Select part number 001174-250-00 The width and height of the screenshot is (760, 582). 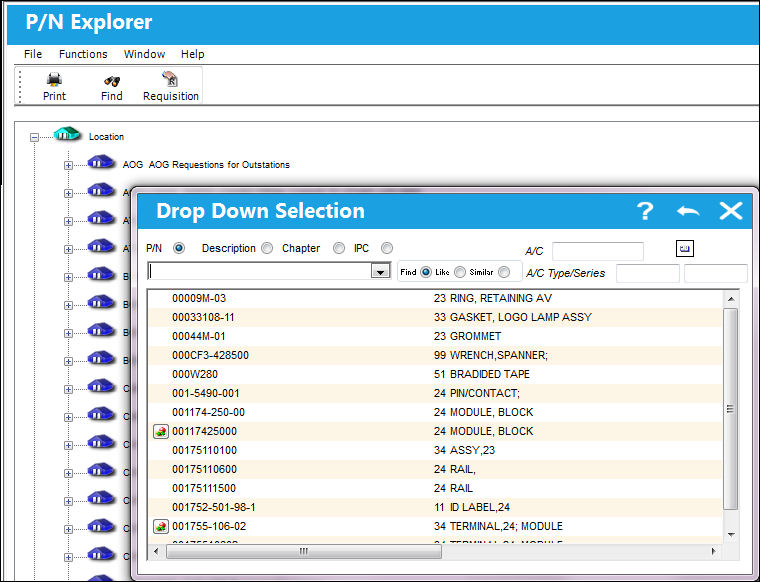(x=208, y=412)
